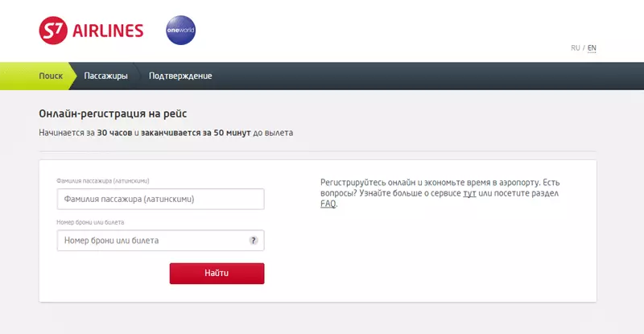Click the small Номер брони label above field

pos(90,222)
